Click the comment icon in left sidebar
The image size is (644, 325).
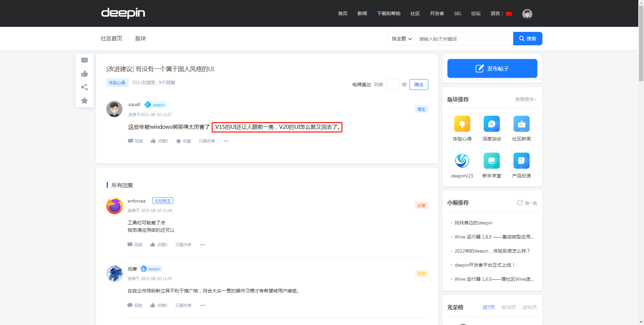pyautogui.click(x=85, y=60)
